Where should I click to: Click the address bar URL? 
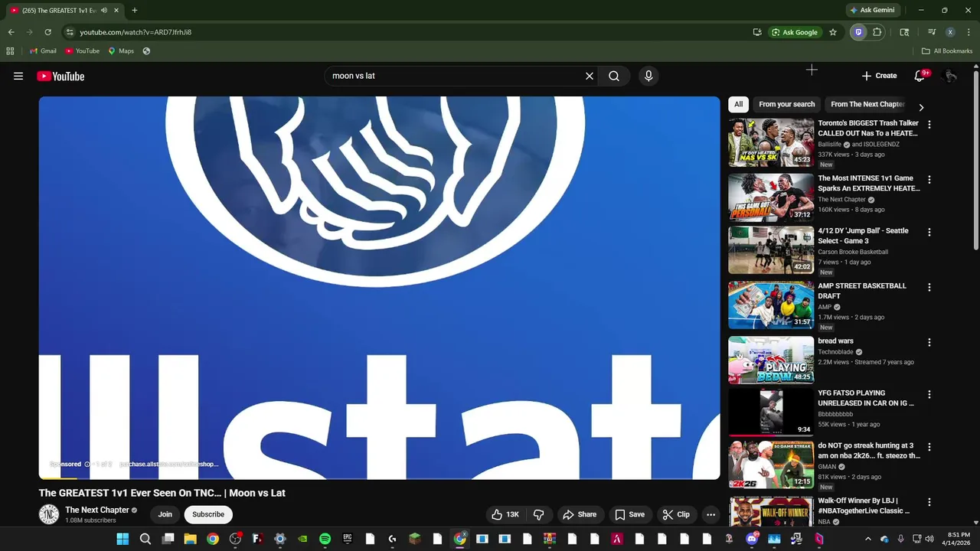pyautogui.click(x=136, y=32)
